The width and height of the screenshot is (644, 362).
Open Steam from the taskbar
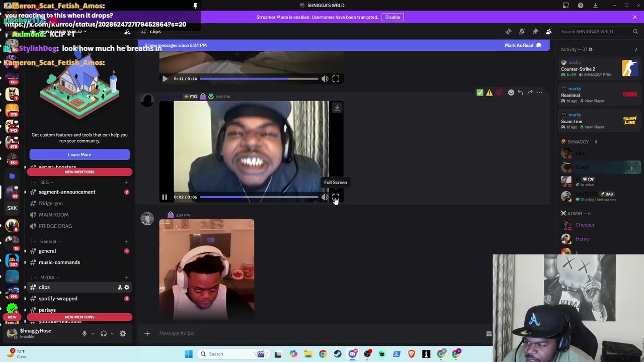(x=338, y=354)
